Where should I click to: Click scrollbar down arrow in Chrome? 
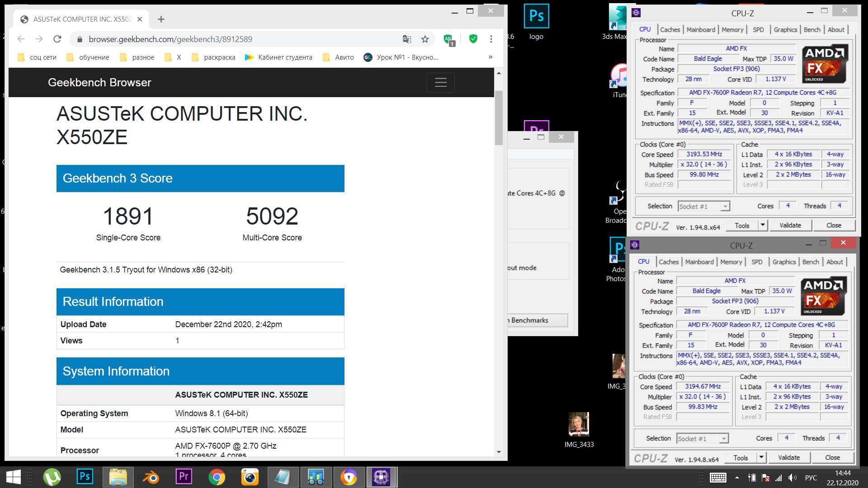(499, 452)
